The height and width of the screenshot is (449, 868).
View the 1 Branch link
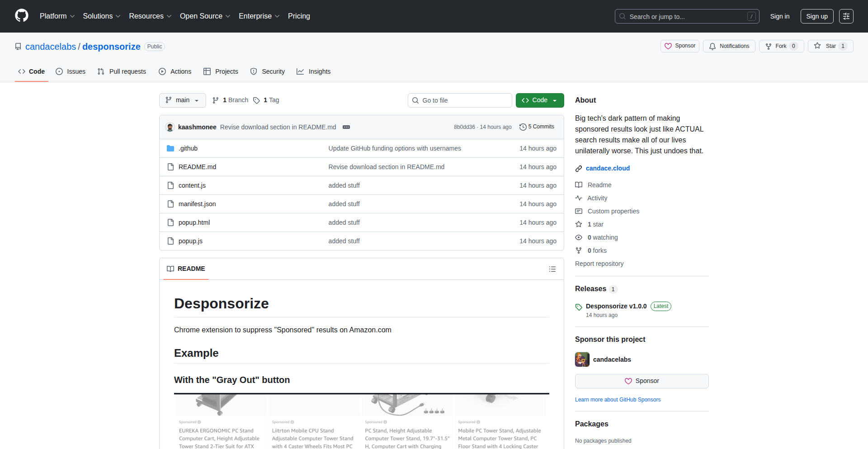coord(231,100)
